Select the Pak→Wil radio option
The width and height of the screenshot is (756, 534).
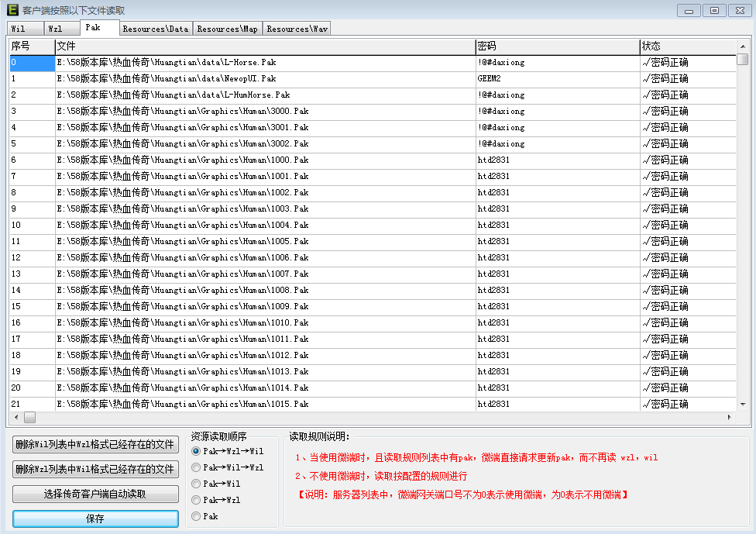(x=196, y=484)
